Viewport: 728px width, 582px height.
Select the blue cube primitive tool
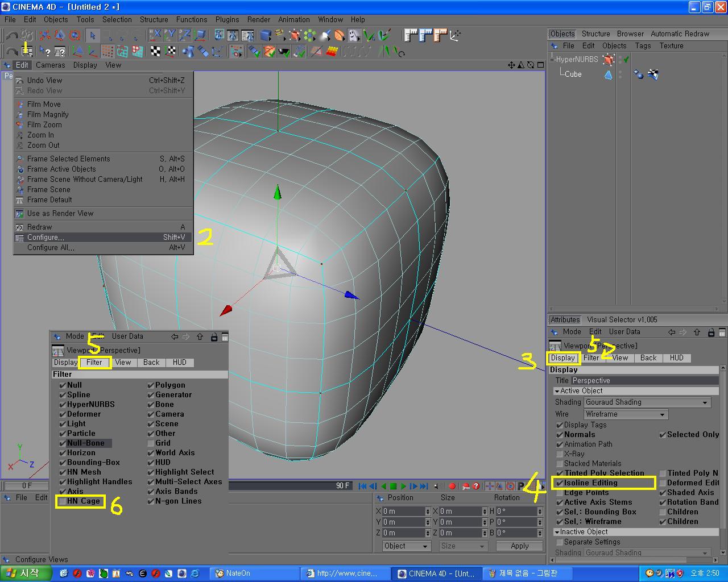pos(265,35)
